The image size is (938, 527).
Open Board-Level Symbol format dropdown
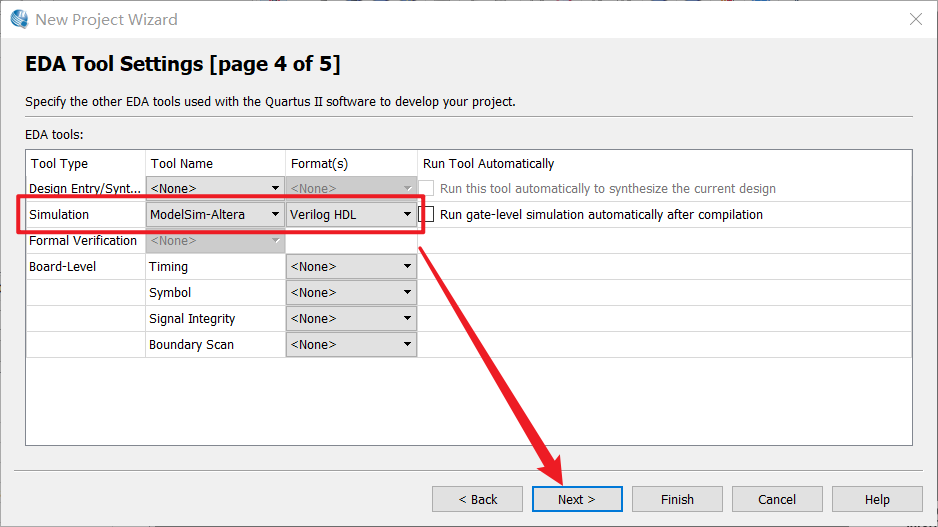(351, 293)
